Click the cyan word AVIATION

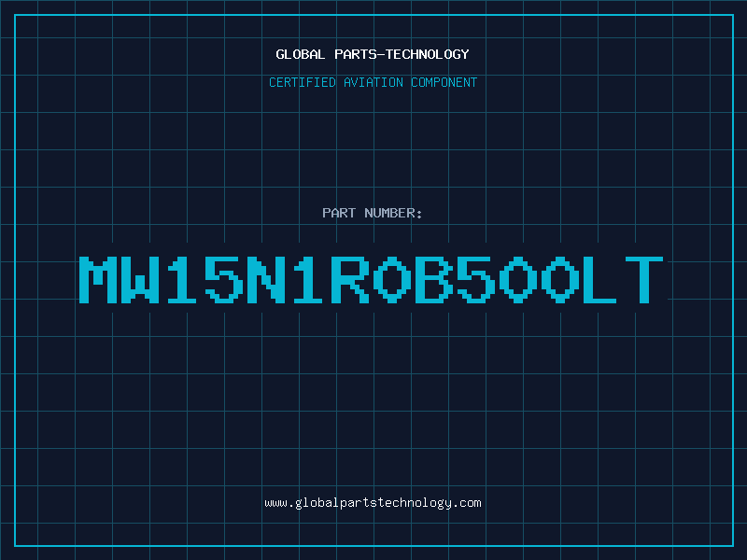click(373, 82)
